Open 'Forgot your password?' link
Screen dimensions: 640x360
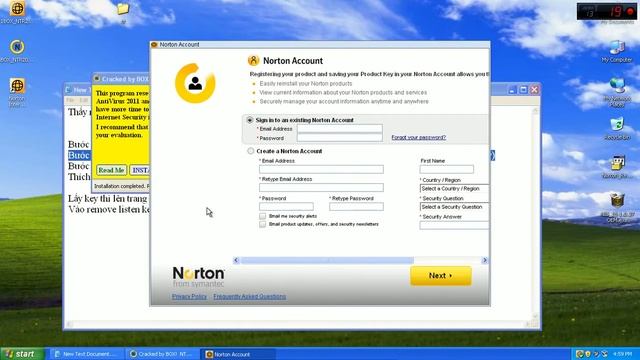(419, 138)
